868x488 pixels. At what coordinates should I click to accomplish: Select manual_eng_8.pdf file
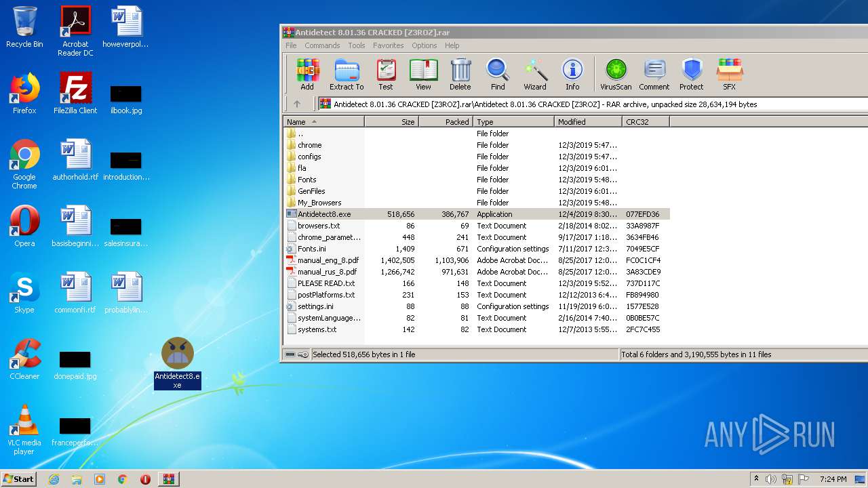[476, 260]
